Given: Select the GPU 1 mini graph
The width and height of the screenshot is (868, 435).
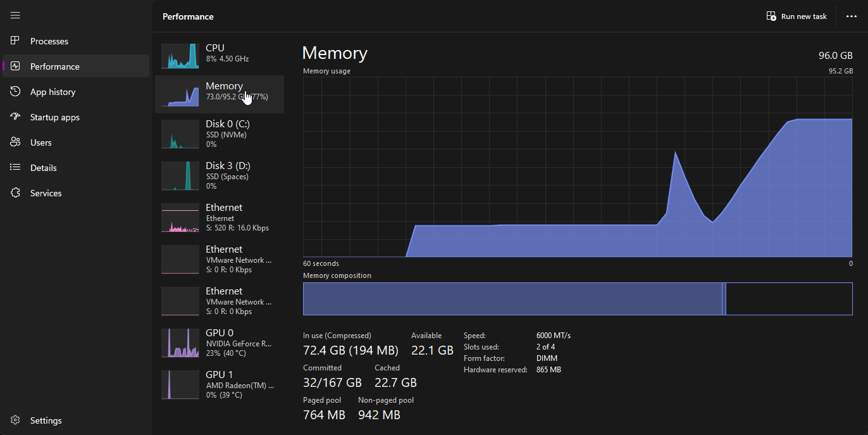Looking at the screenshot, I should click(x=180, y=384).
